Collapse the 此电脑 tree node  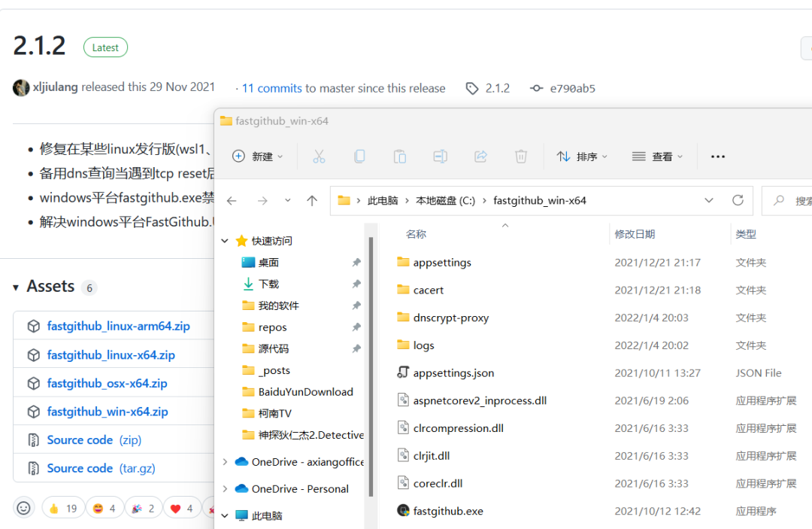click(225, 515)
